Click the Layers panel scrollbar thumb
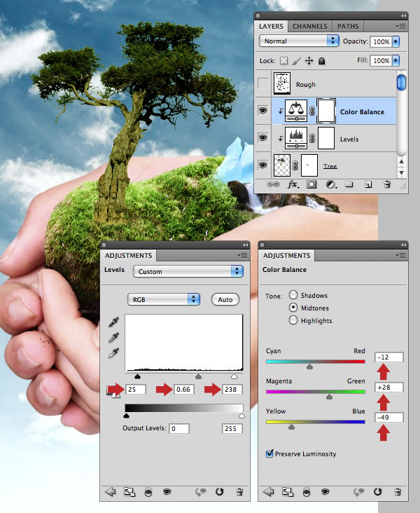 [x=401, y=82]
